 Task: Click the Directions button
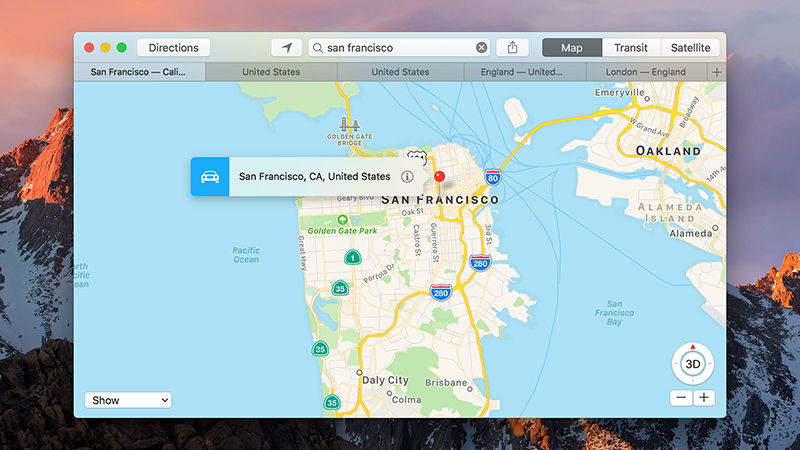173,48
